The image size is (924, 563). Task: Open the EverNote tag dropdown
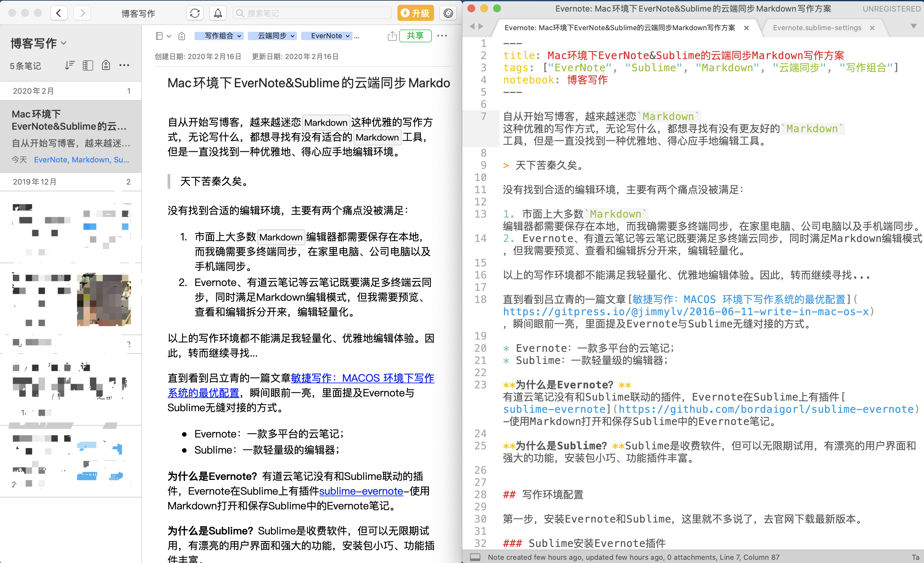click(x=326, y=36)
